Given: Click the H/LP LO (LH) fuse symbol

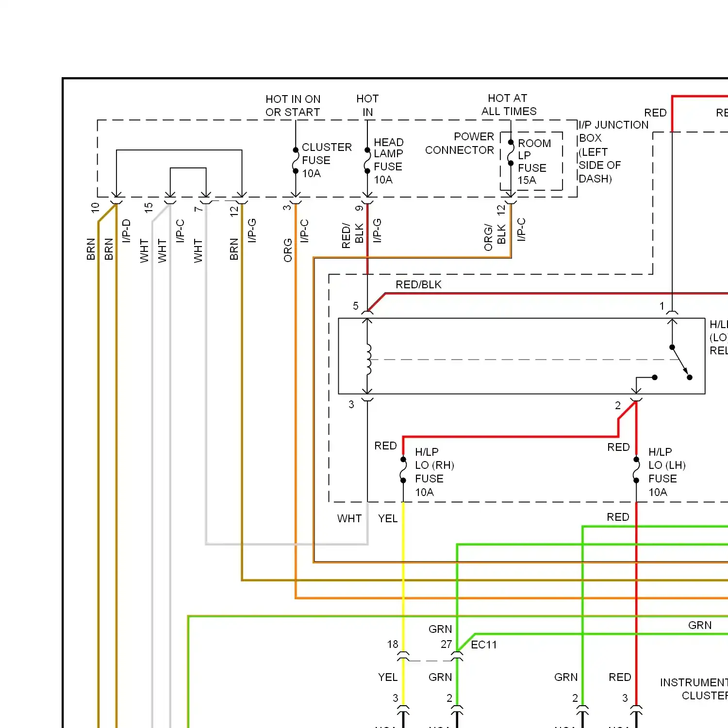Looking at the screenshot, I should tap(636, 470).
